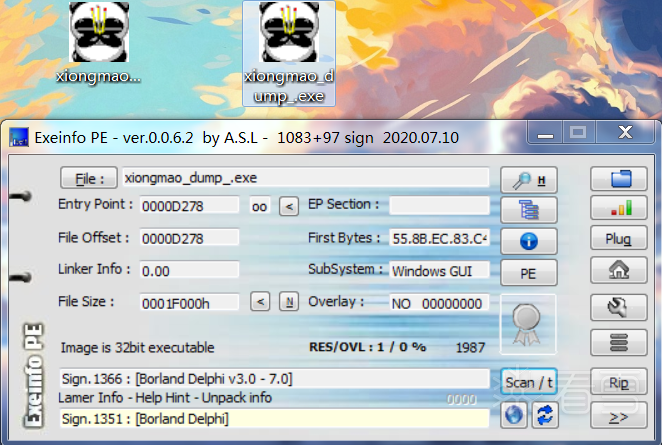
Task: Open the stacked lines menu button
Action: click(619, 342)
